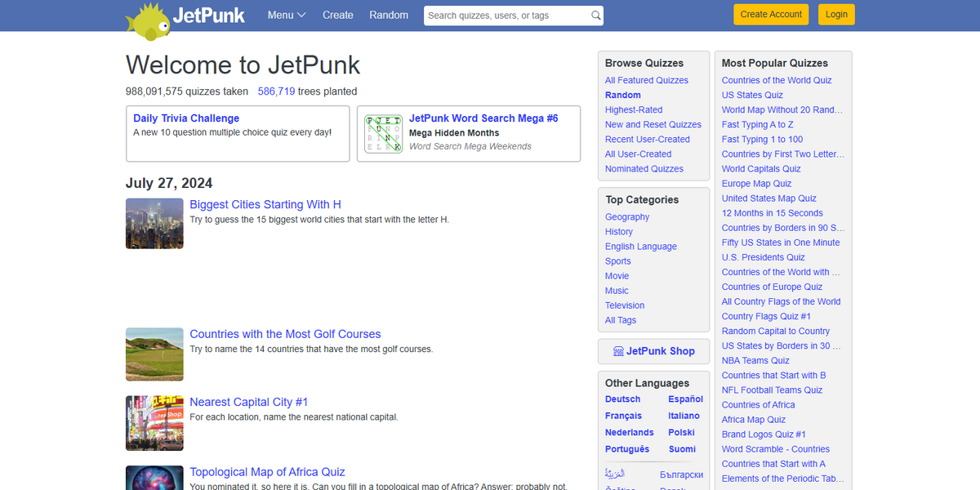Switch language to Français
This screenshot has width=980, height=490.
624,416
